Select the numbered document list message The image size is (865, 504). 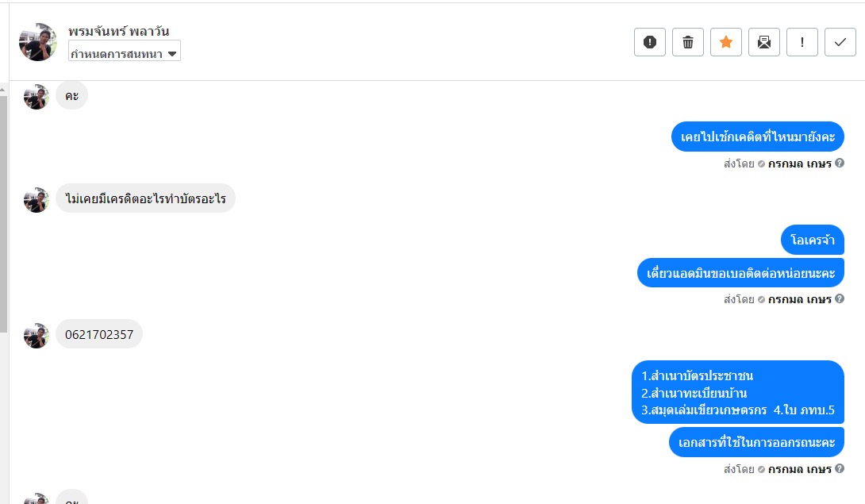coord(737,392)
